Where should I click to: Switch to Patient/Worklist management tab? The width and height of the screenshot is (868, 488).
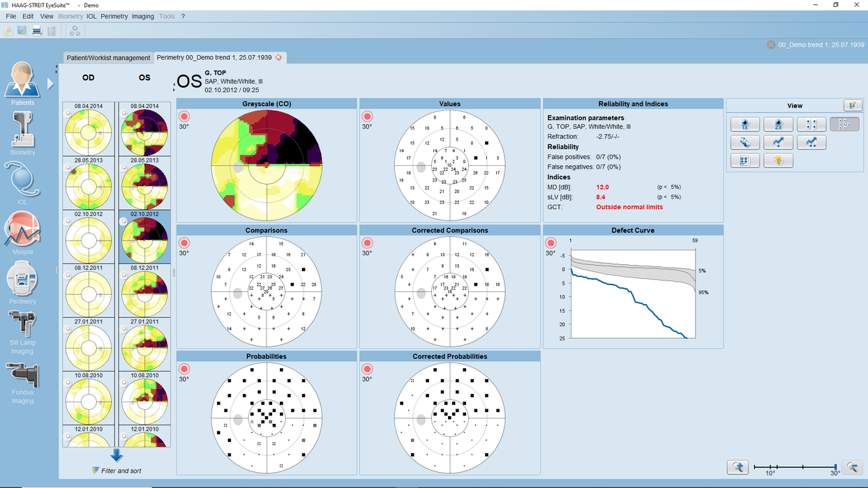(107, 58)
